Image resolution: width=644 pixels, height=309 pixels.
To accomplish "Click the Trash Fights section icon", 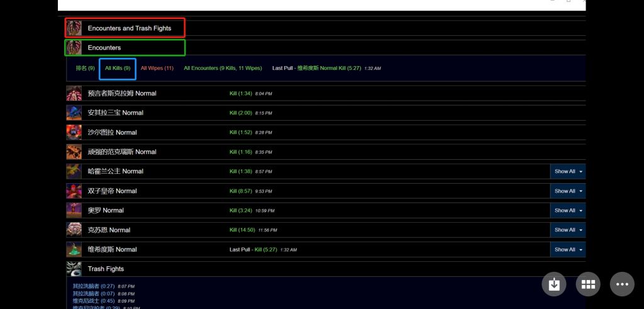I will [x=74, y=269].
